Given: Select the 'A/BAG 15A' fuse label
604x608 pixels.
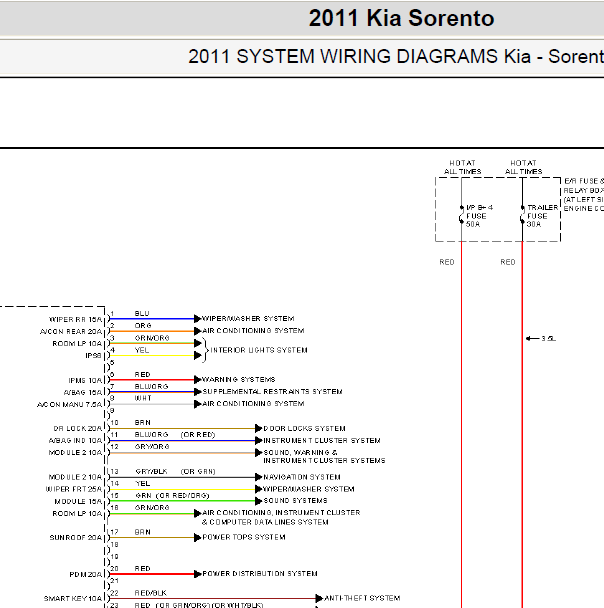Looking at the screenshot, I should (83, 392).
